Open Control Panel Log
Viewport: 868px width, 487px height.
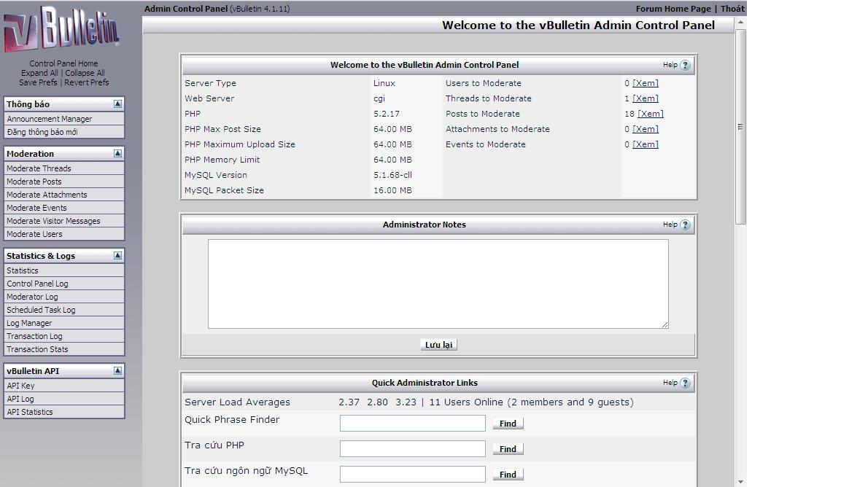[63, 284]
